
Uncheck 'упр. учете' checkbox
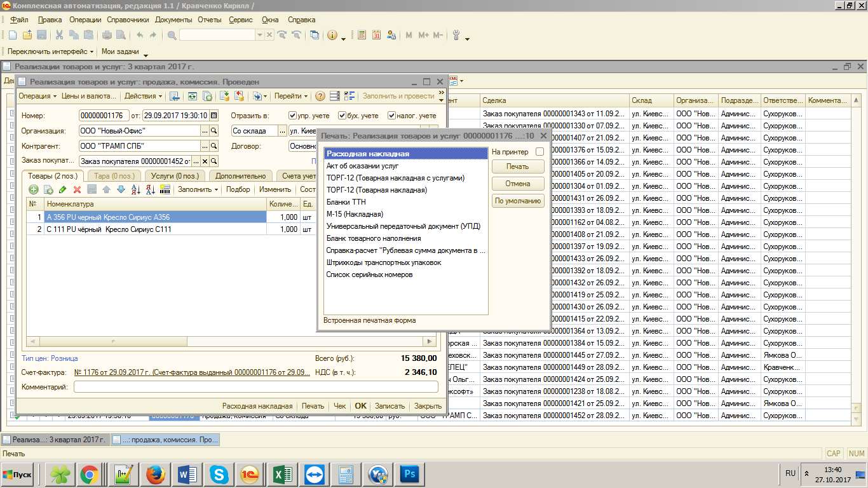292,116
